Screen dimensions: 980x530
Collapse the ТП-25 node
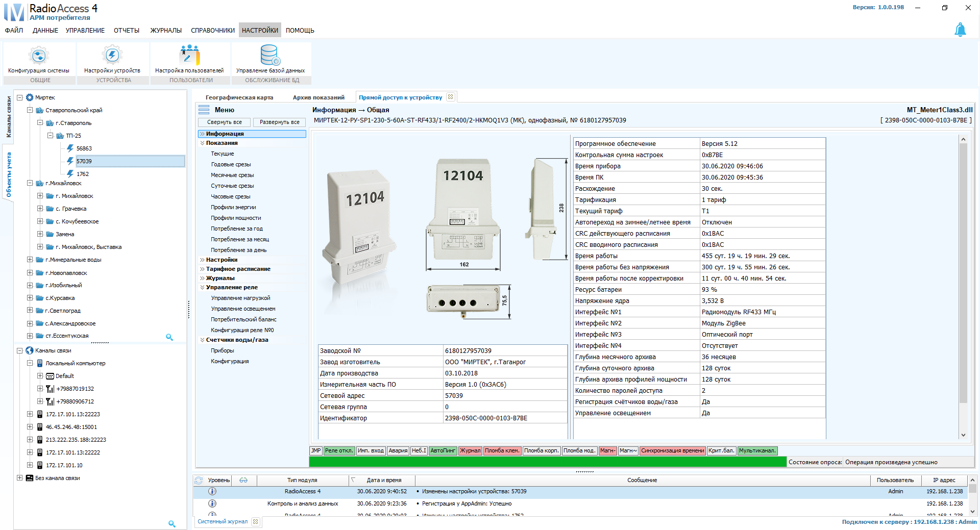pyautogui.click(x=50, y=136)
